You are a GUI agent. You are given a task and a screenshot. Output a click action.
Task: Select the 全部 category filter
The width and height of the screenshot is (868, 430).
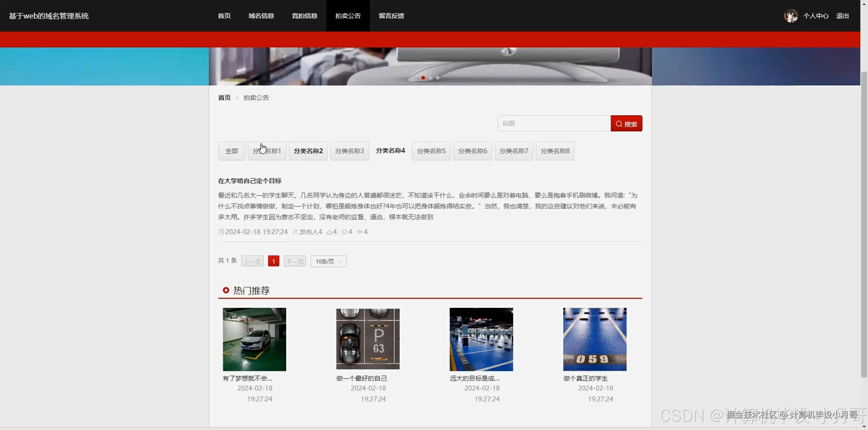point(232,151)
